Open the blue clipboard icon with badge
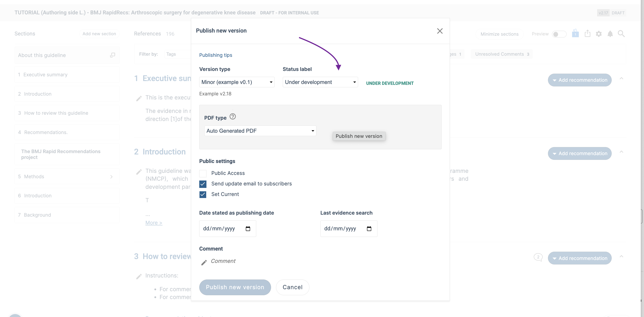The image size is (644, 317). 575,33
